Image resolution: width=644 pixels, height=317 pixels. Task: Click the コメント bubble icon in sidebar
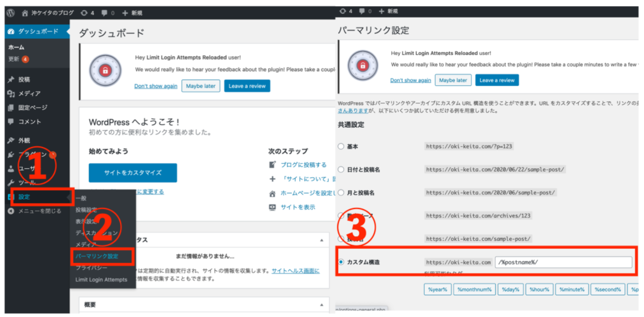click(11, 122)
